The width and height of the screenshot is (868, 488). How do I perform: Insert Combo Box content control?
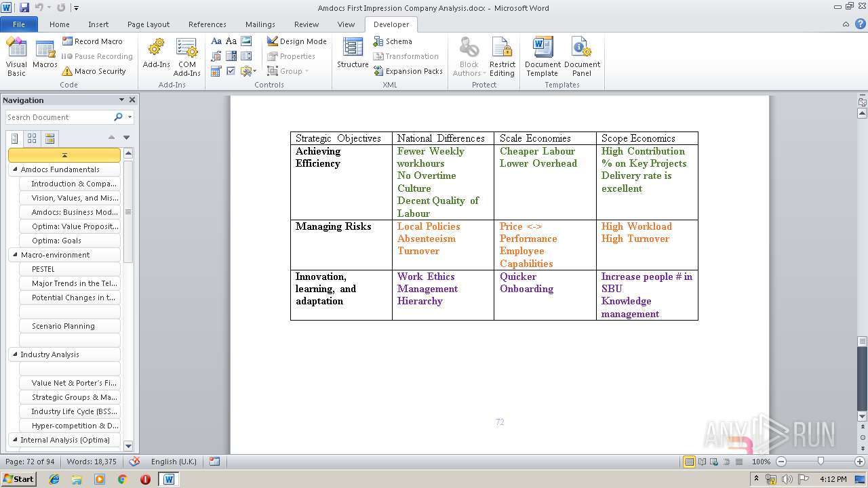pos(231,56)
